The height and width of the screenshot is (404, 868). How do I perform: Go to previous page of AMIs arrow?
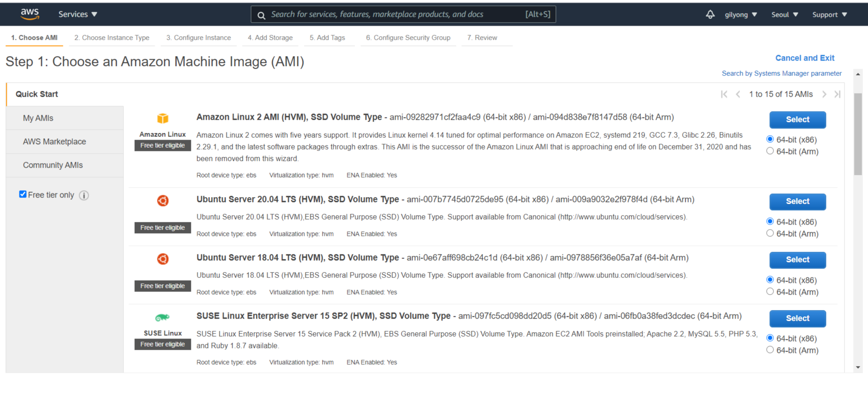point(738,94)
